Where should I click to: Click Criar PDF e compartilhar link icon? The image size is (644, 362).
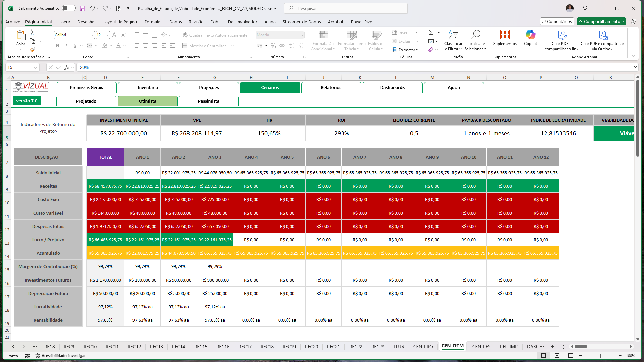tap(562, 35)
